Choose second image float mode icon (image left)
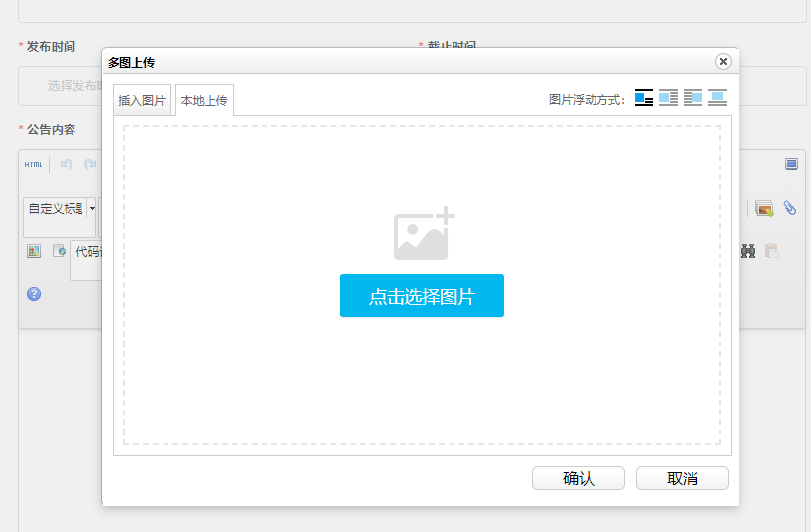Viewport: 811px width, 532px height. (x=668, y=97)
